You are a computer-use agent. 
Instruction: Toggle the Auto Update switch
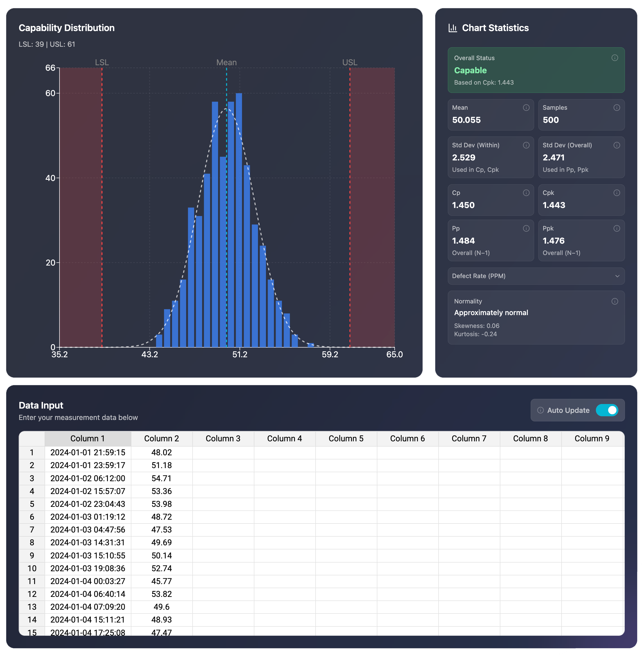607,410
